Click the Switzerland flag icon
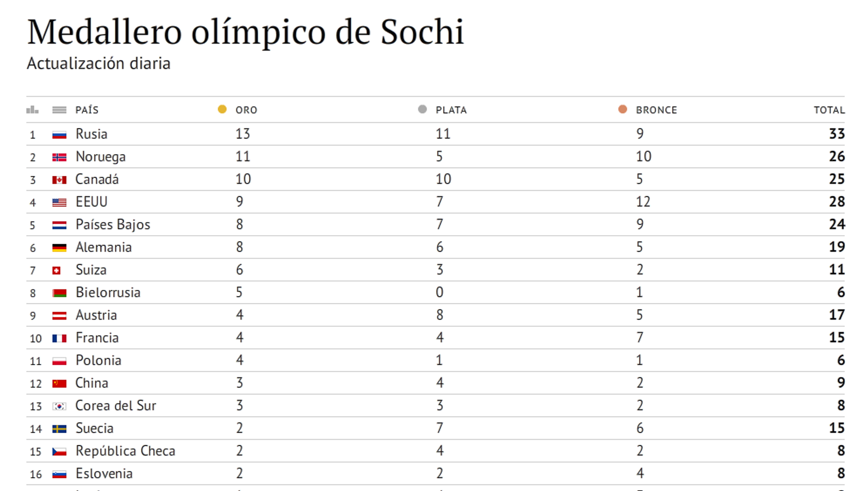 (57, 270)
